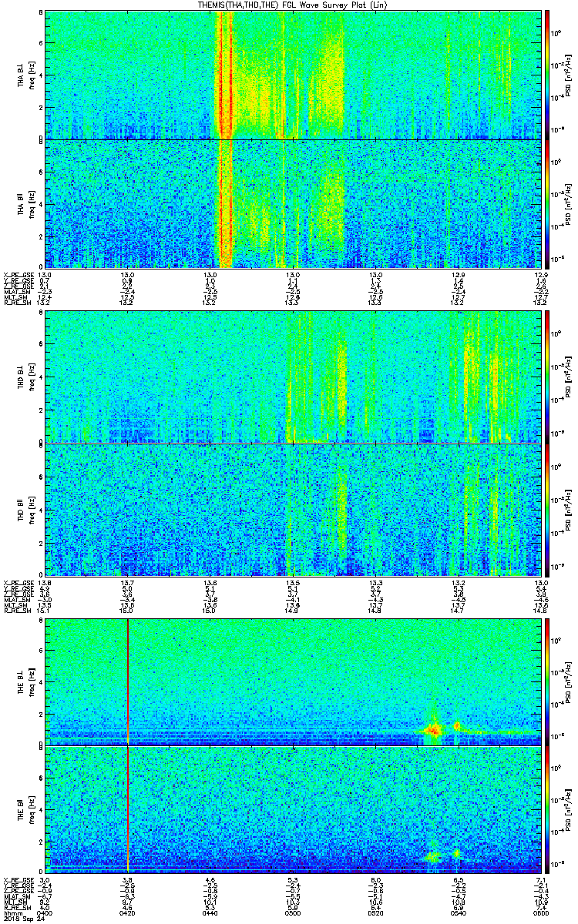Click the THD B∥ panel's PSD color bar

(547, 509)
